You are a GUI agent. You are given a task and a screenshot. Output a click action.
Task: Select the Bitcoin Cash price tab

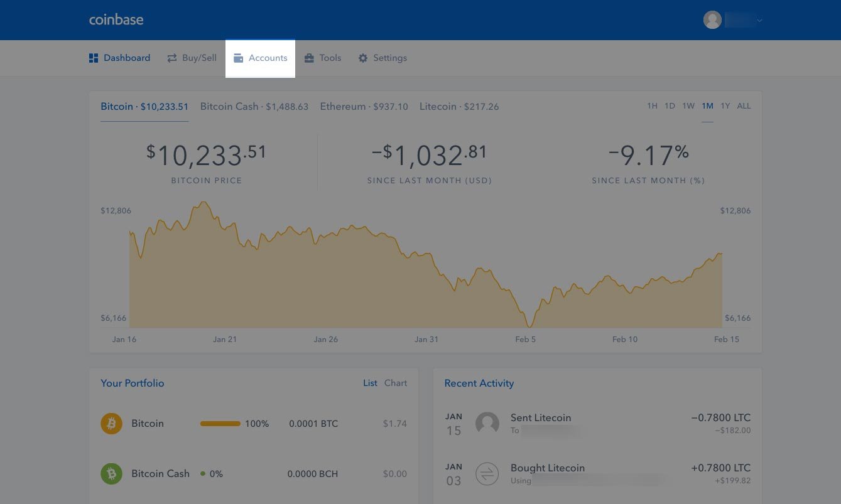pos(254,107)
